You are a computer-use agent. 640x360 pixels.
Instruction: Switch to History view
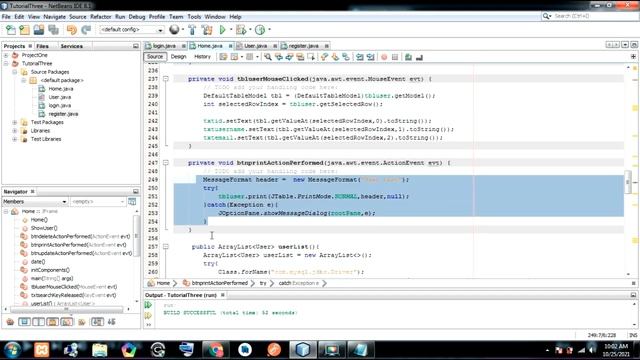click(202, 57)
